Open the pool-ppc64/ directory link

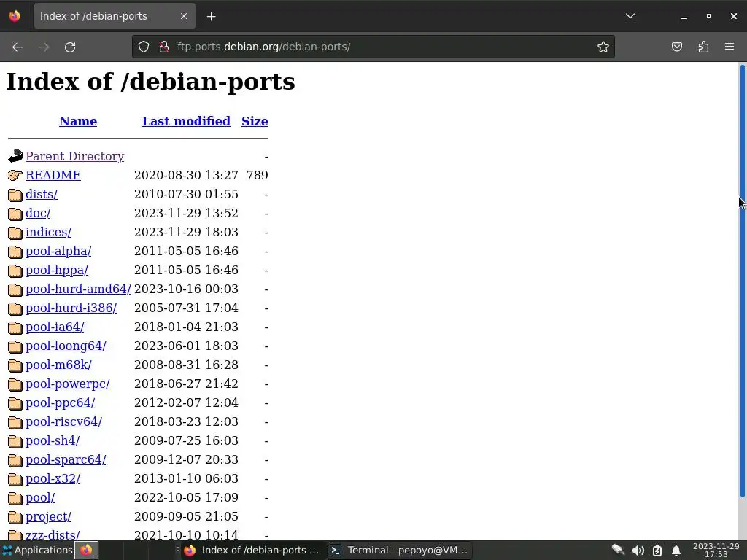60,402
